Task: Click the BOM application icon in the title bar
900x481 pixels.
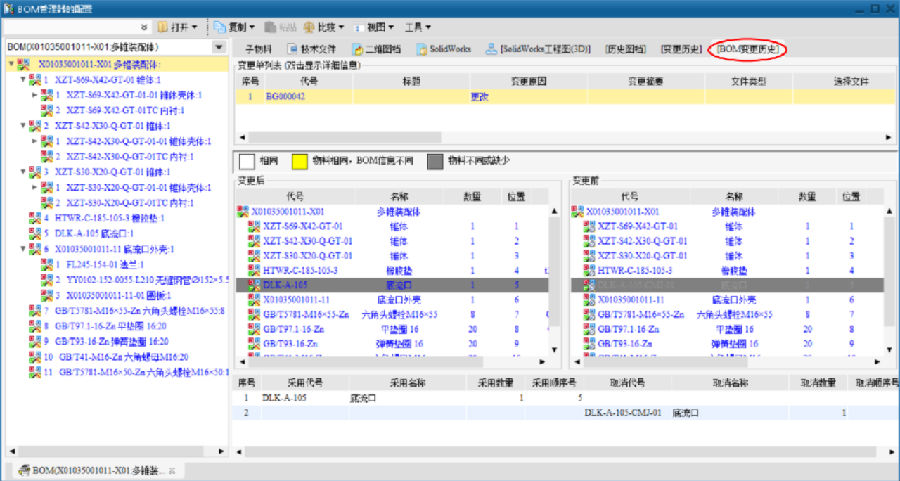Action: 8,9
